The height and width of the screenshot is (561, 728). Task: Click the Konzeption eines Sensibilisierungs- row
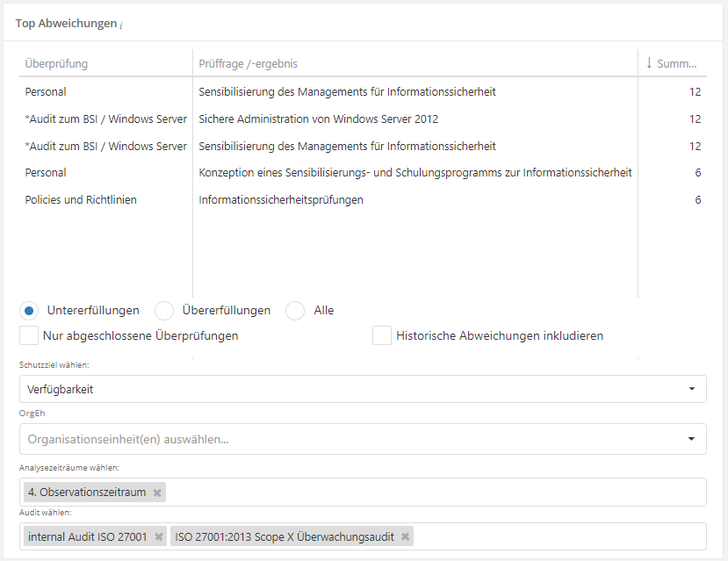click(414, 173)
